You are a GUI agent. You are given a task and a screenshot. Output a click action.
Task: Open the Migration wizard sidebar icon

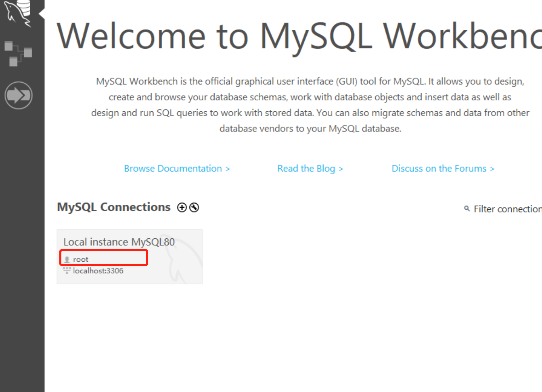18,96
